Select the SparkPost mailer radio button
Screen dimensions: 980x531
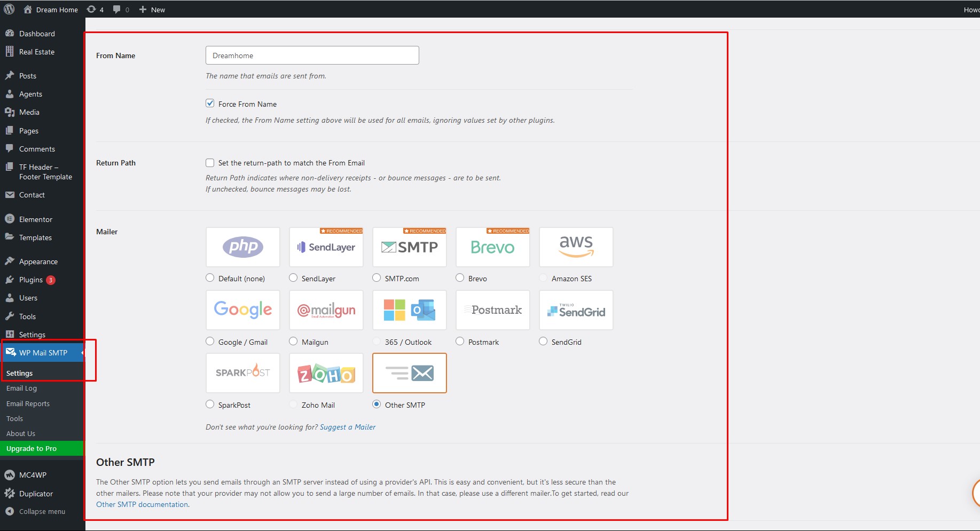tap(210, 405)
